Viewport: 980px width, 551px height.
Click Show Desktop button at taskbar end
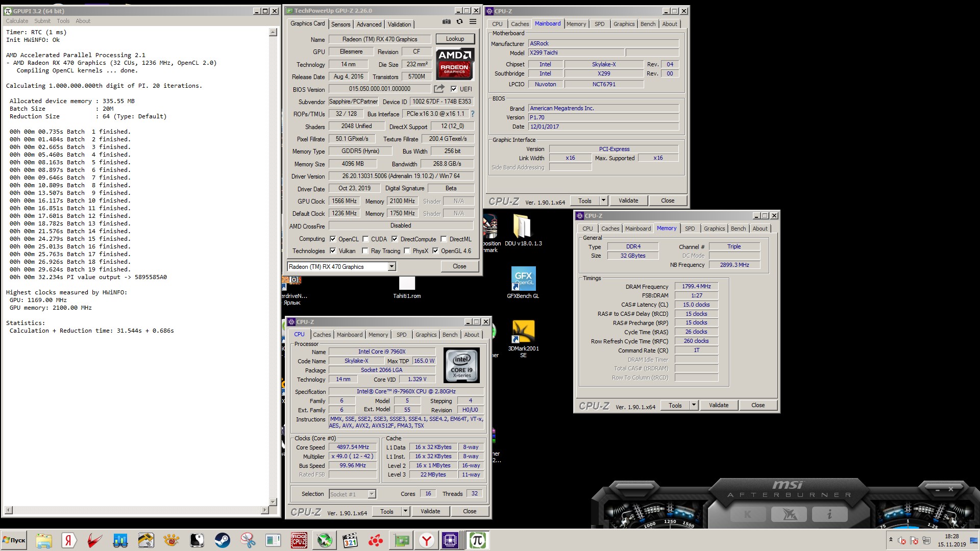click(974, 540)
